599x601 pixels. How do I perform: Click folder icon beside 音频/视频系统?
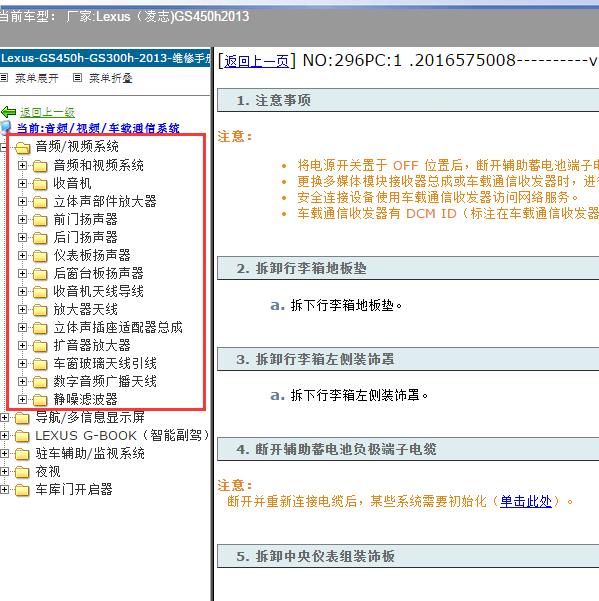(22, 147)
